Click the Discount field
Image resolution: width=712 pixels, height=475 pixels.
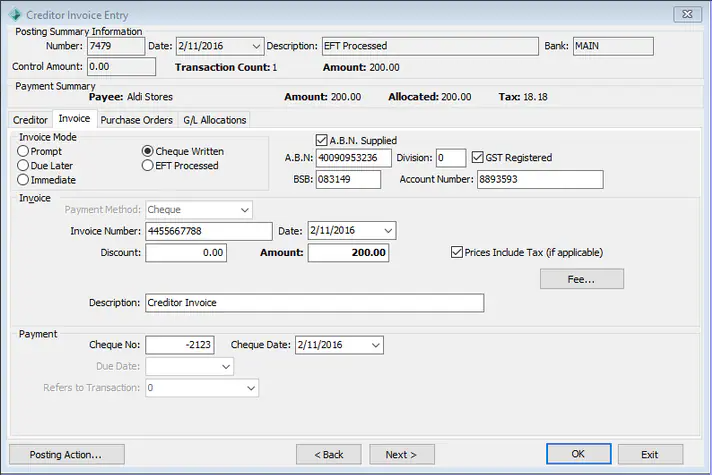click(186, 253)
